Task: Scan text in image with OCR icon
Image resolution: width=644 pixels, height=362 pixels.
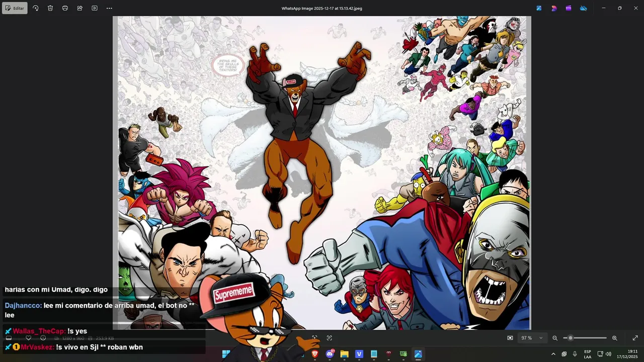Action: (x=330, y=338)
